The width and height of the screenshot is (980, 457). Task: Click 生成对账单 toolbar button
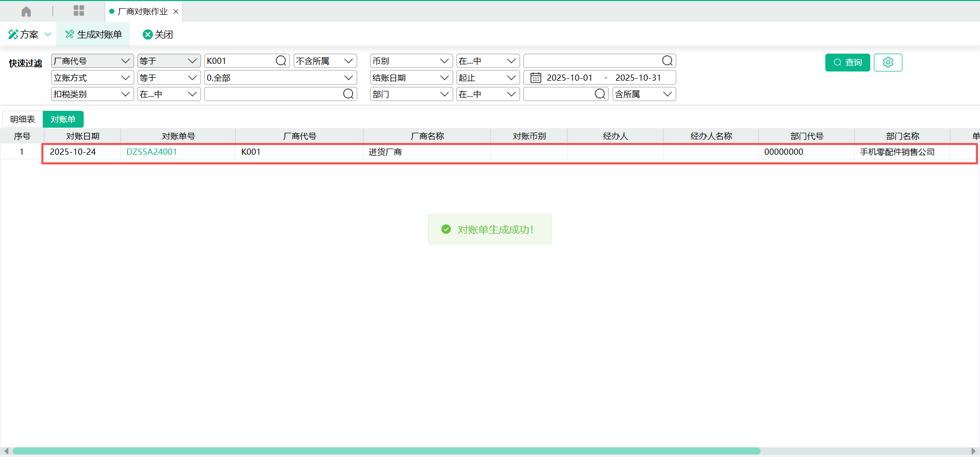[93, 34]
